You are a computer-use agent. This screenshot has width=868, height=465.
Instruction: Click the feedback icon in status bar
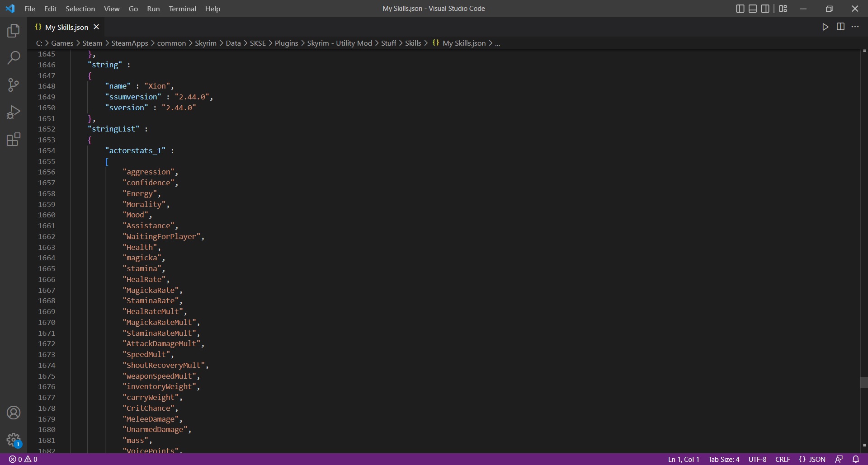point(839,459)
